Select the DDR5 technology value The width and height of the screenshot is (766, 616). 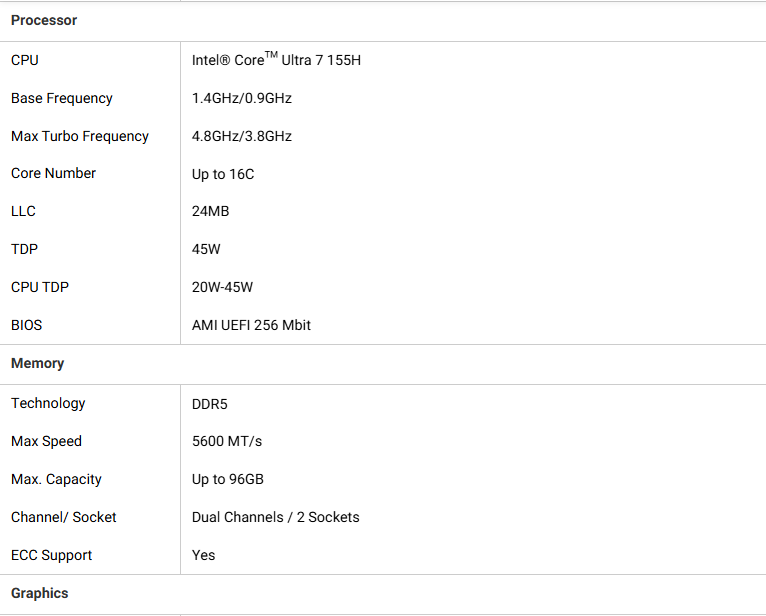[210, 404]
